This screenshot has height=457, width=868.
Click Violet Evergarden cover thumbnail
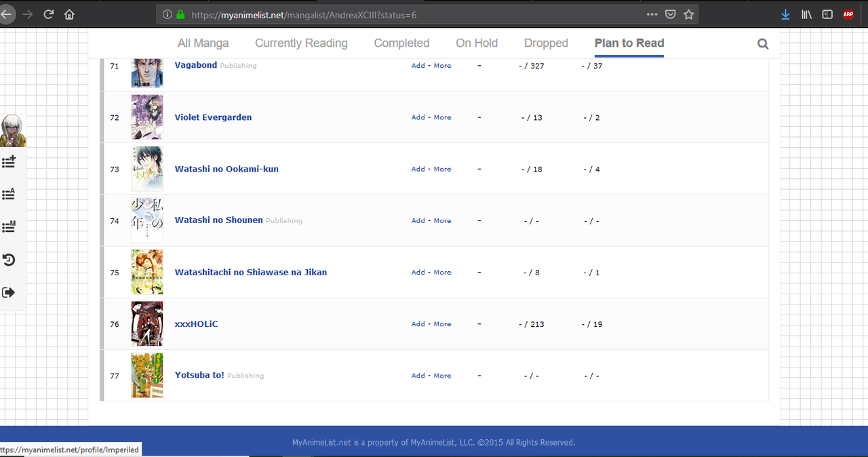coord(147,117)
